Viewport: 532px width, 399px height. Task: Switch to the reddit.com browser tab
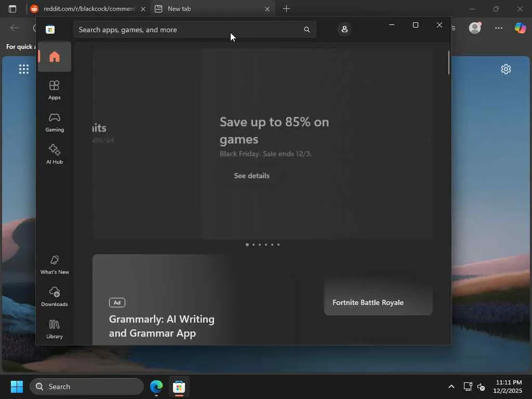[x=88, y=9]
